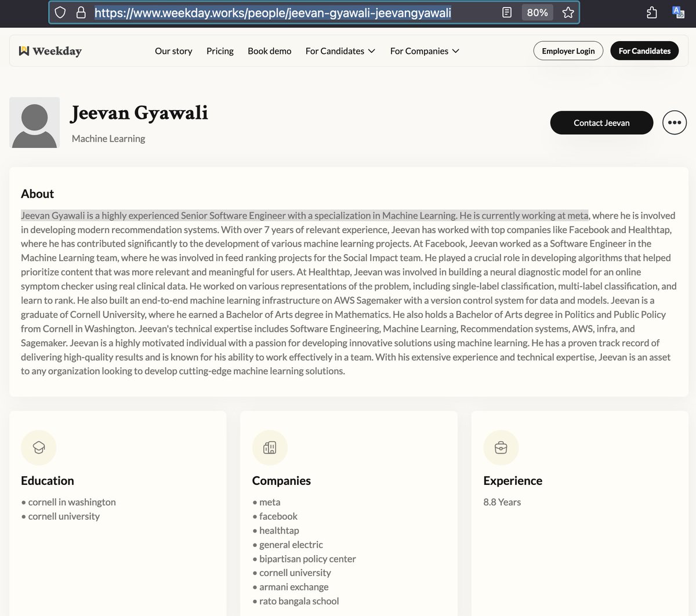Click the Companies building icon

point(270,447)
